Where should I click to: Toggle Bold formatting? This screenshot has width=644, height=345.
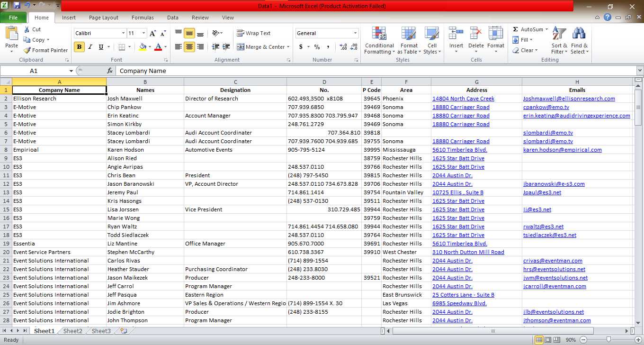79,47
